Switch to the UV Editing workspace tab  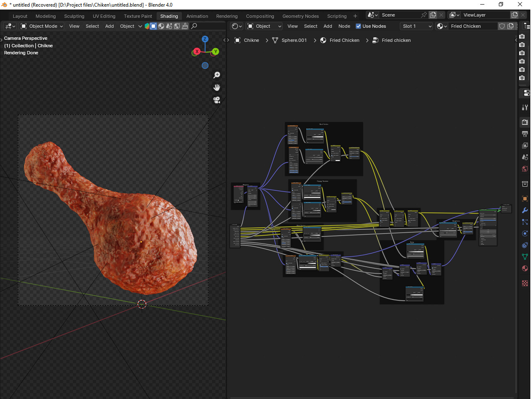[x=104, y=16]
